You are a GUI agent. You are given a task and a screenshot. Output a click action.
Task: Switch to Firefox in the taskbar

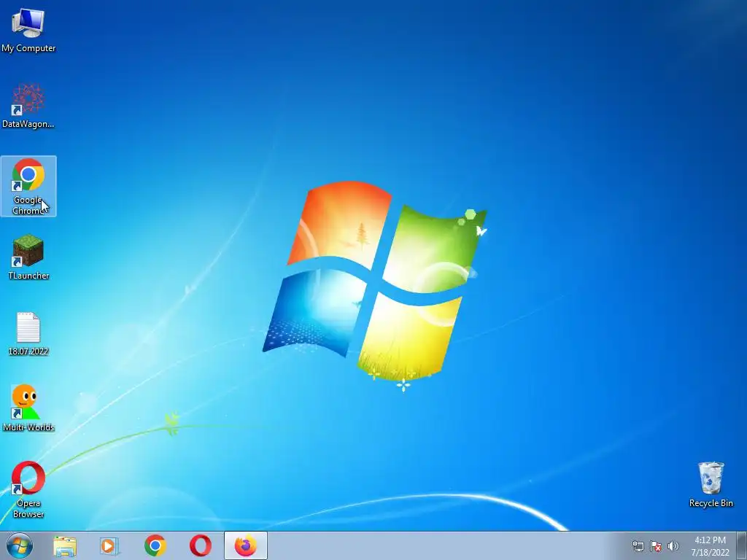[246, 545]
